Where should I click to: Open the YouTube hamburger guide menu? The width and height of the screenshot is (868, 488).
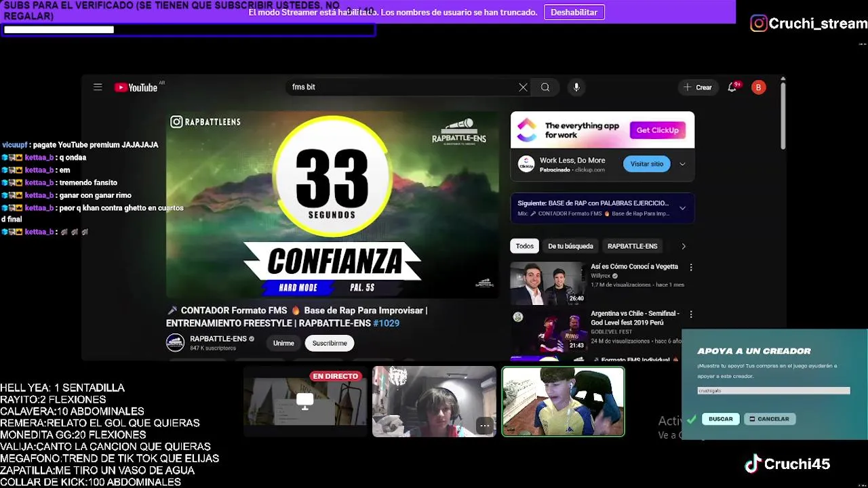98,87
